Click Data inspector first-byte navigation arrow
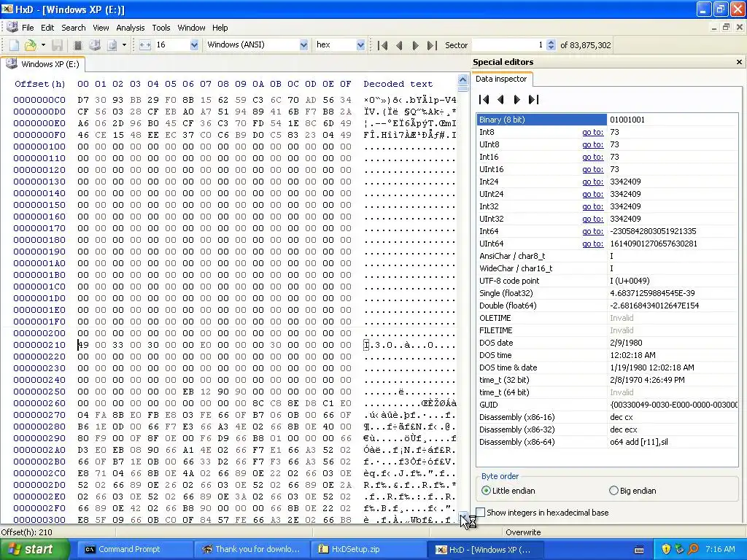The height and width of the screenshot is (560, 747). pos(484,99)
